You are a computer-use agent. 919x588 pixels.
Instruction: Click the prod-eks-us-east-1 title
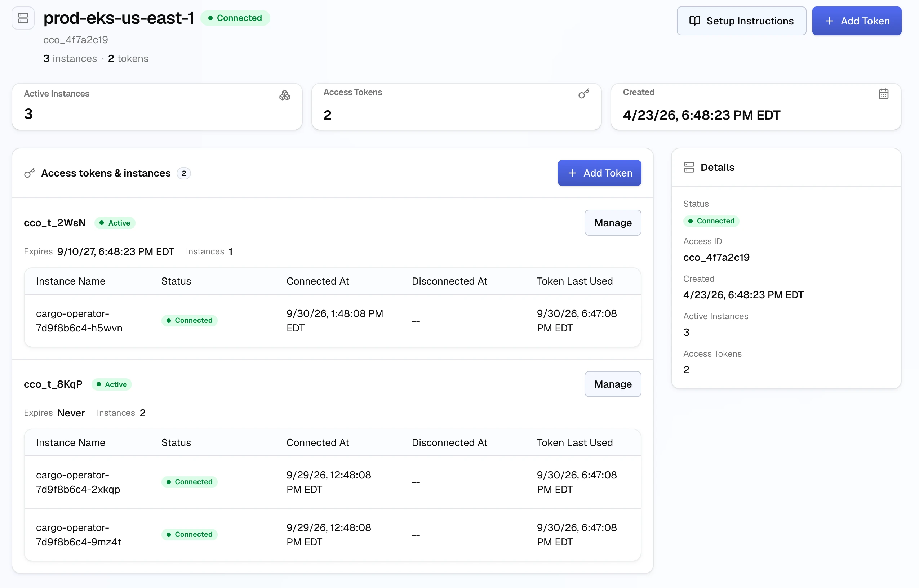tap(119, 18)
